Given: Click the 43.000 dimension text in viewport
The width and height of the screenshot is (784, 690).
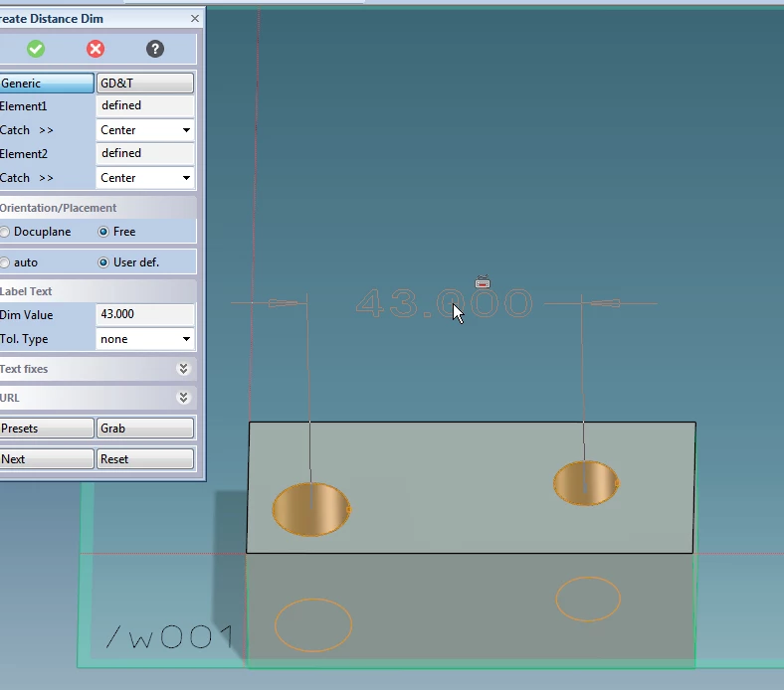Looking at the screenshot, I should [x=444, y=303].
